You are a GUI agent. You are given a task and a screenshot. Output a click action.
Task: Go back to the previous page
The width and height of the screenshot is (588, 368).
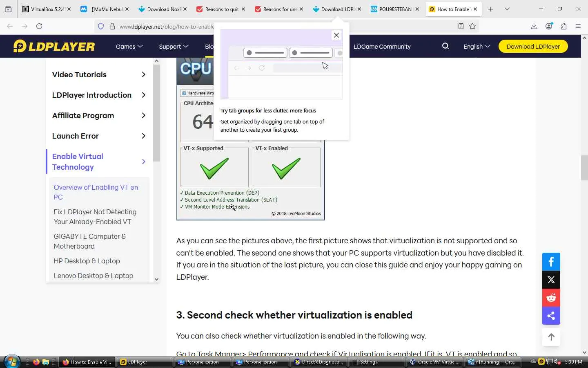pyautogui.click(x=10, y=26)
